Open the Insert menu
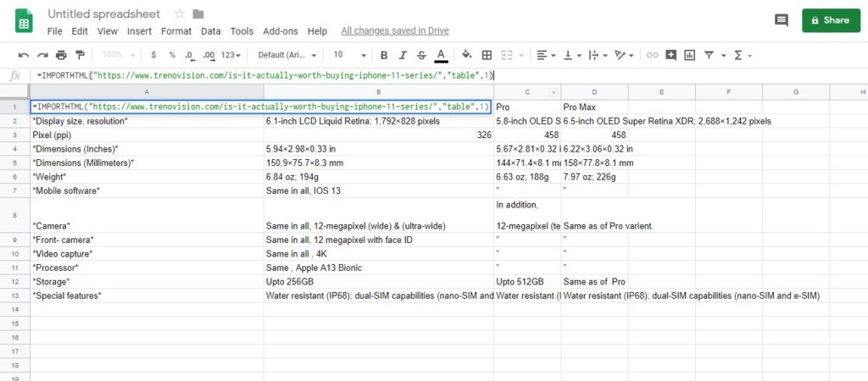 coord(140,31)
